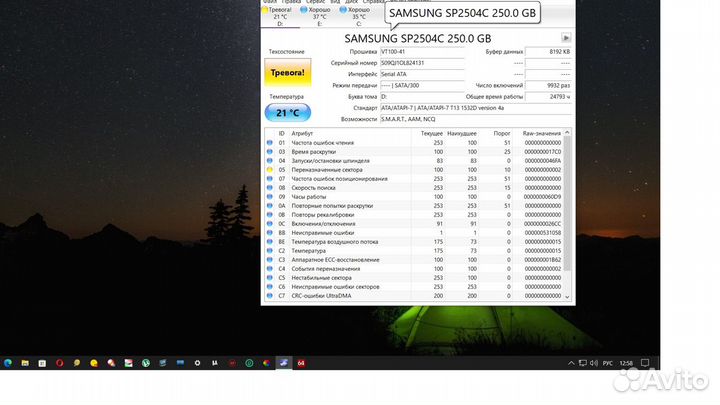Click the Порог column header
This screenshot has height=405, width=720.
pos(502,134)
